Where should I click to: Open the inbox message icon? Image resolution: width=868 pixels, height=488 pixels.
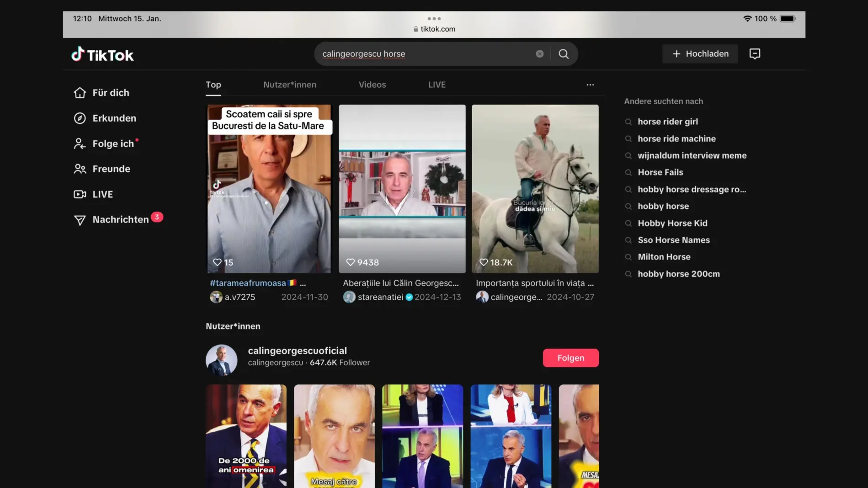[x=755, y=54]
